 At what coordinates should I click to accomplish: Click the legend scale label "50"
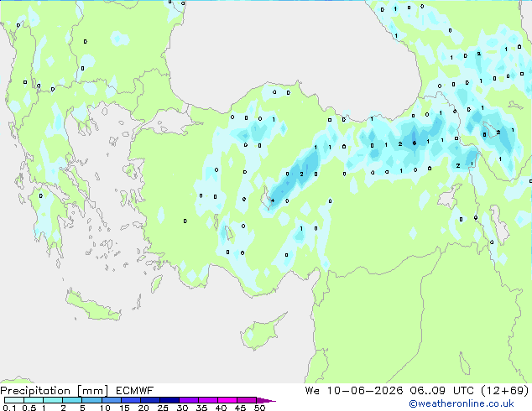[259, 408]
